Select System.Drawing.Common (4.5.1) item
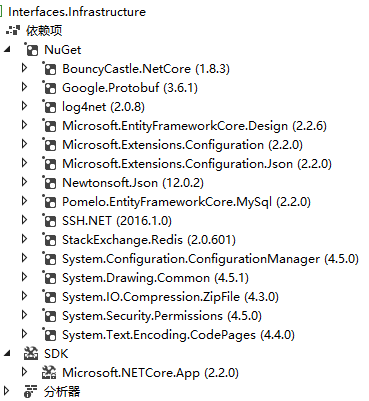 click(155, 278)
